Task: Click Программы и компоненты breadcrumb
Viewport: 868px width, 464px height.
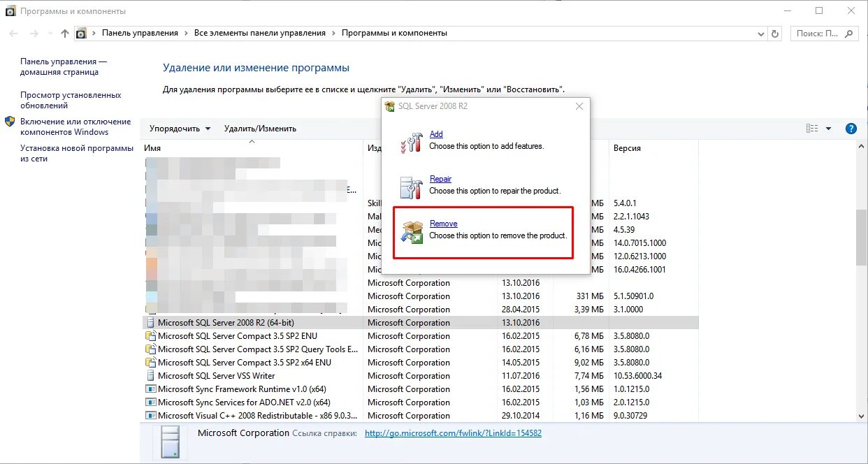Action: pos(394,33)
